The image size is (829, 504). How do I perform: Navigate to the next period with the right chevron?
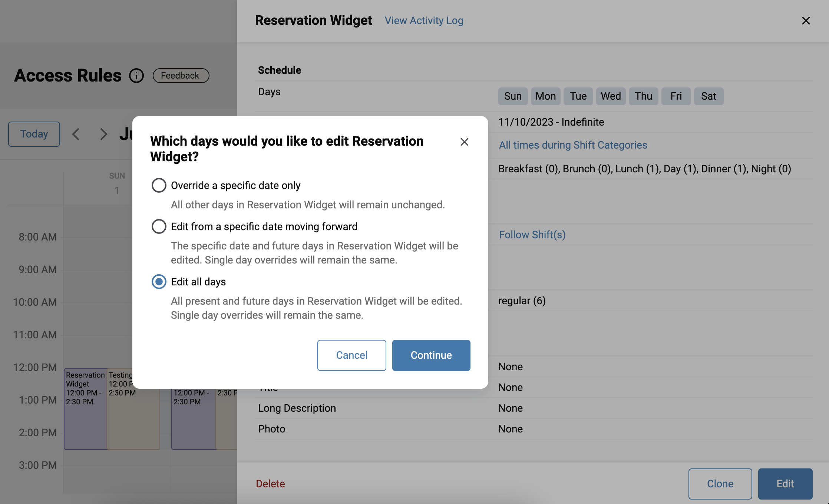point(103,134)
